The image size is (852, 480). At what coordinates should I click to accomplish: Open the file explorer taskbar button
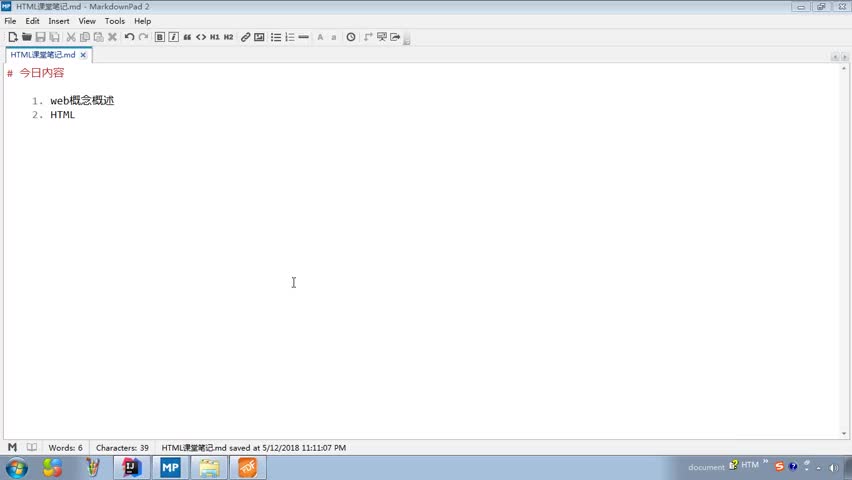[x=209, y=467]
